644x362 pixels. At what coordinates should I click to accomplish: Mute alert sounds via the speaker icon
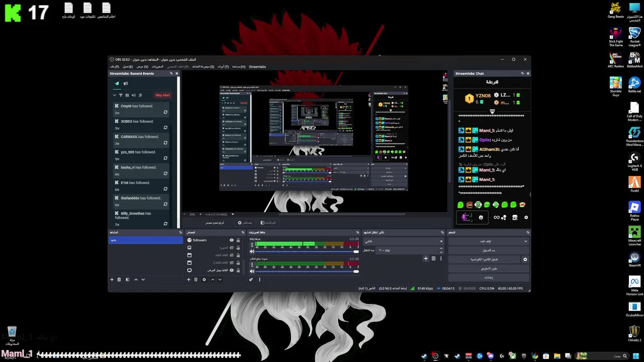pyautogui.click(x=133, y=95)
